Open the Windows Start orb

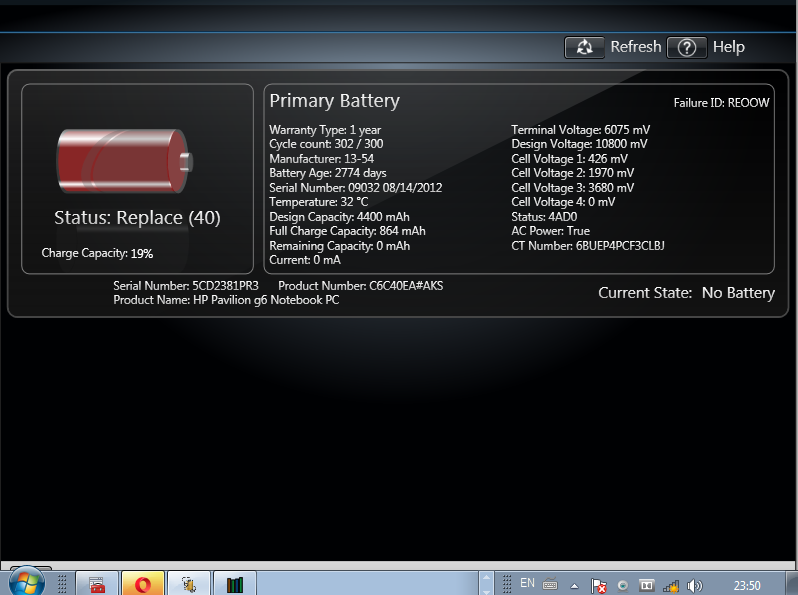tap(26, 581)
